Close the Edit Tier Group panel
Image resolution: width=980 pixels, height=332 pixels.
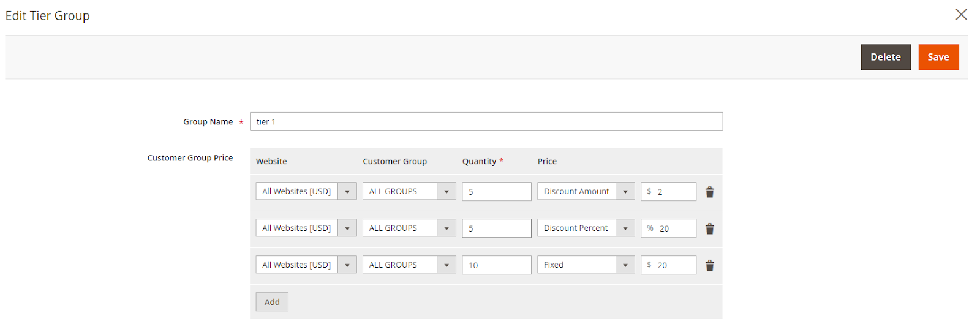tap(961, 15)
